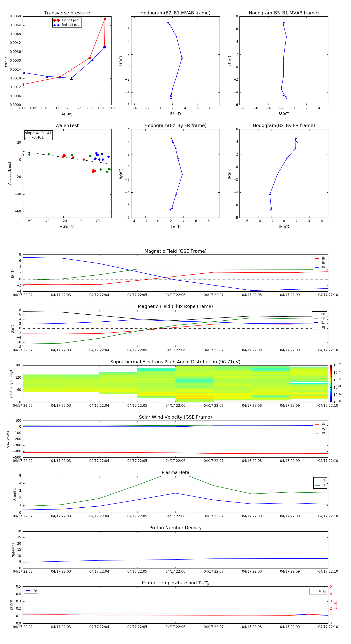Click the 'Plasma Beta' plot title
The height and width of the screenshot is (644, 351).
coord(175,473)
